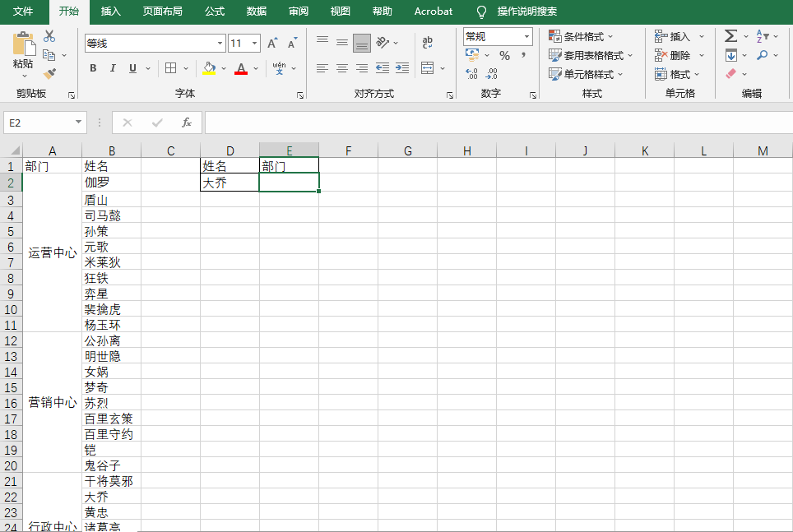Toggle italic formatting

click(113, 68)
